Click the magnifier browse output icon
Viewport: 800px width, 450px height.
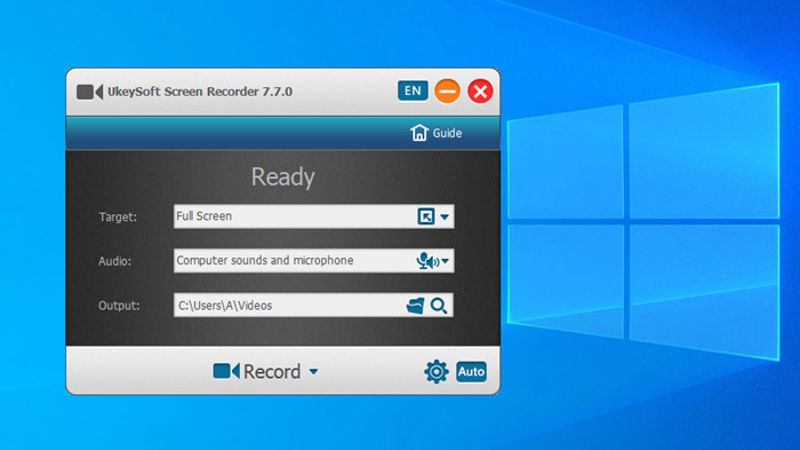click(439, 306)
